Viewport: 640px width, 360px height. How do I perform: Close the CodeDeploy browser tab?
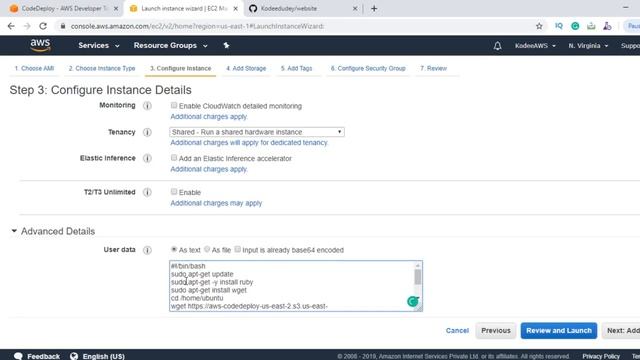coord(116,9)
